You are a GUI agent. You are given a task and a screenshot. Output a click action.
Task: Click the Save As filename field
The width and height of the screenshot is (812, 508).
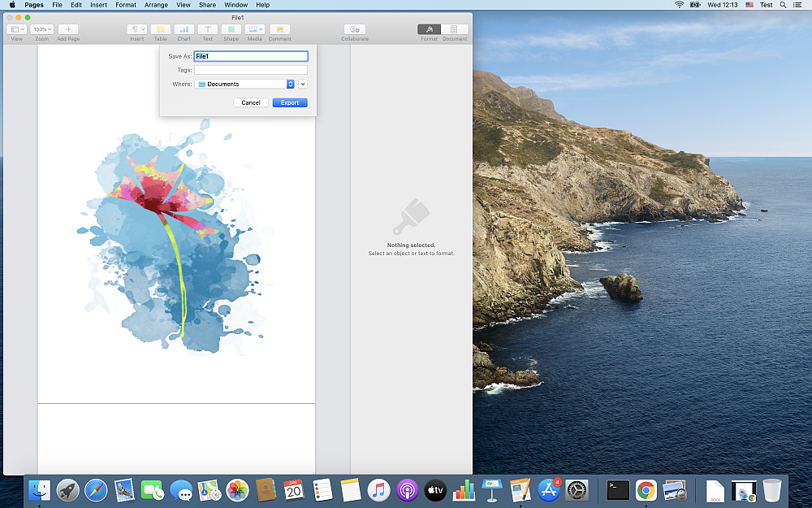(x=250, y=56)
